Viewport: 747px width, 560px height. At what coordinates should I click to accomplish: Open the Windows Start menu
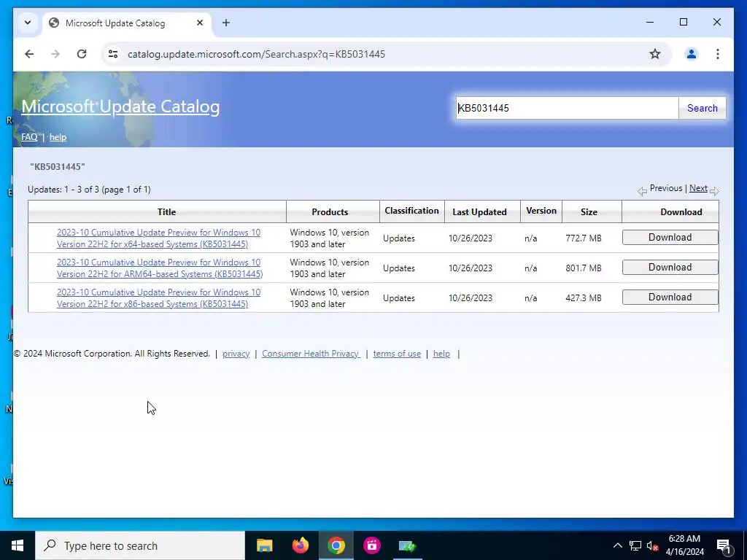click(x=18, y=545)
